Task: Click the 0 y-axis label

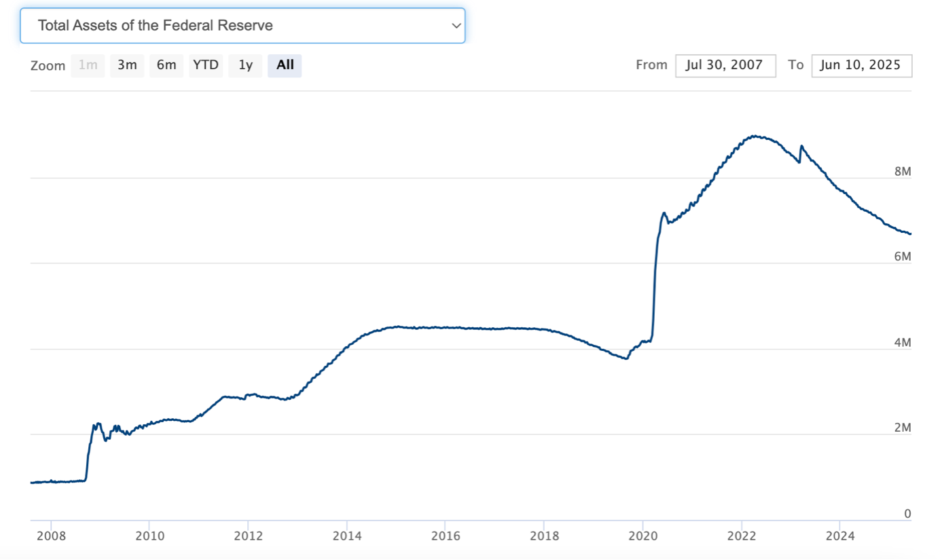Action: 907,514
